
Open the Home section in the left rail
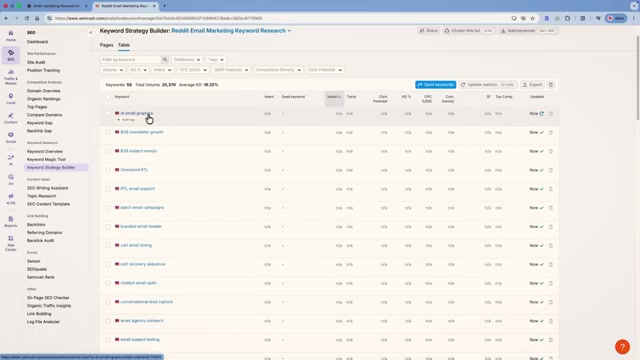pyautogui.click(x=11, y=36)
